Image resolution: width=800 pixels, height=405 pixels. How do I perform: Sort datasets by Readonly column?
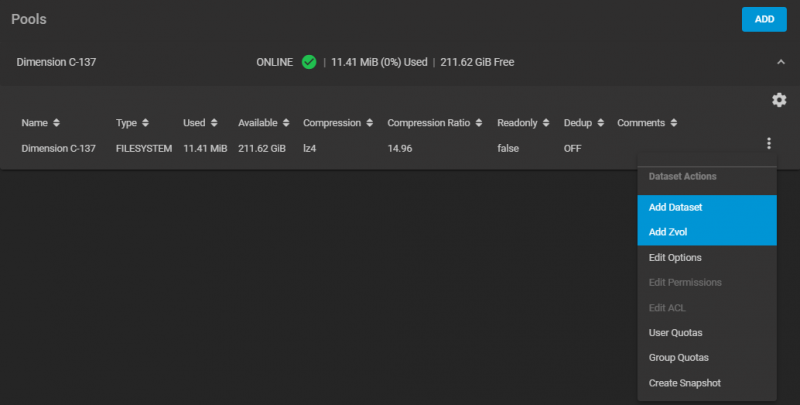point(545,123)
